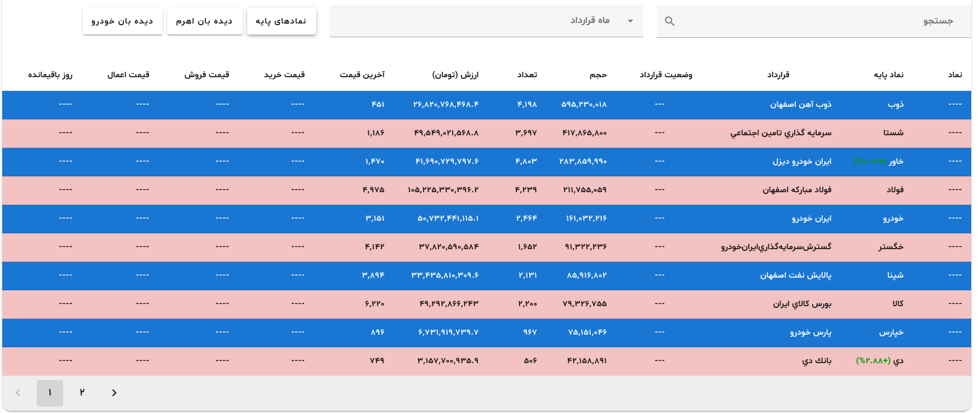Click volume ۷۹,۳۲۶,۷۵۵ in کالا row
This screenshot has height=413, width=980.
(585, 304)
